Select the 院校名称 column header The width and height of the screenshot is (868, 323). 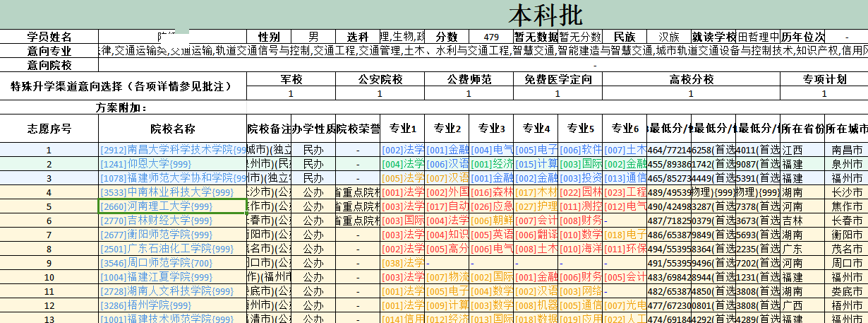pyautogui.click(x=173, y=129)
